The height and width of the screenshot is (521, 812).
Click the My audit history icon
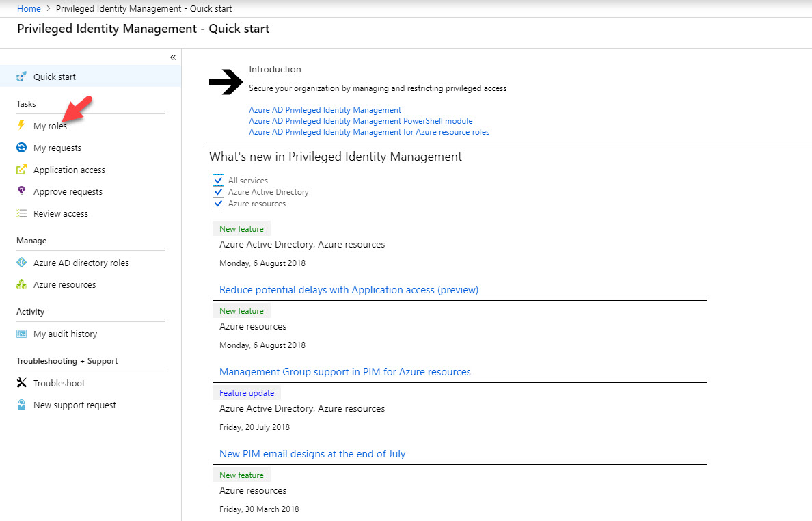click(x=21, y=334)
